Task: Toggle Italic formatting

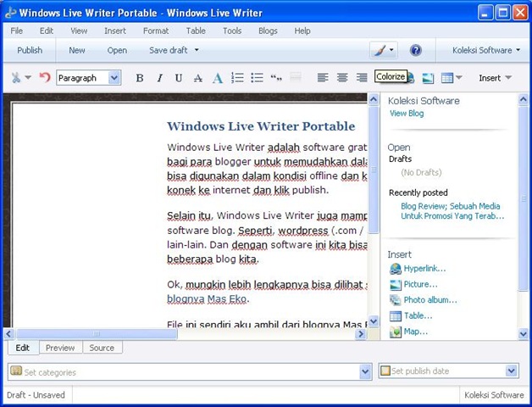Action: click(159, 78)
